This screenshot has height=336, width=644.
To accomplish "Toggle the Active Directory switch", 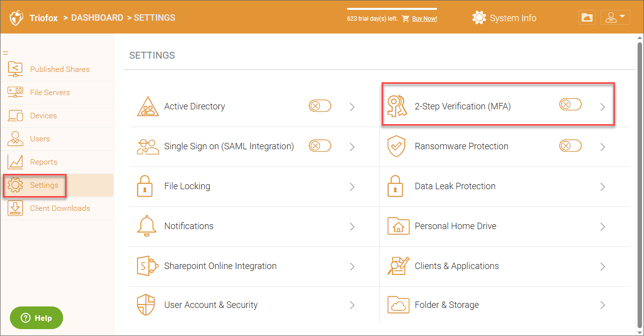I will pos(320,105).
